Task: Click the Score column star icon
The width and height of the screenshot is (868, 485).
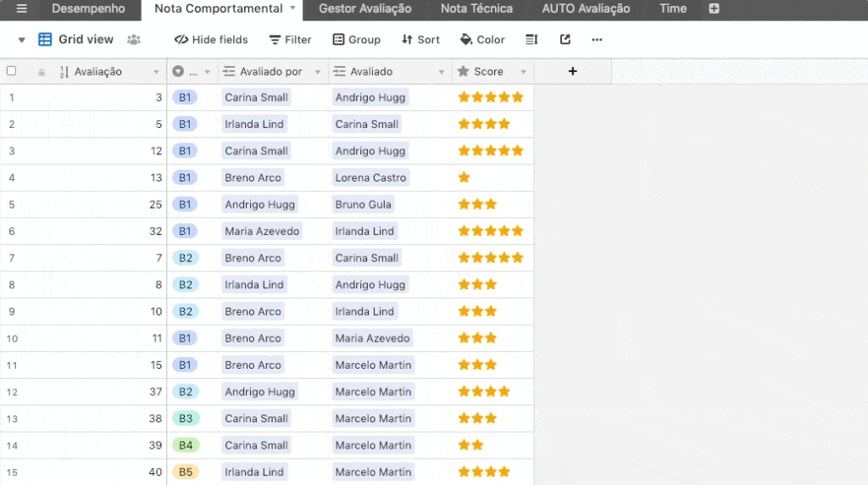Action: point(464,71)
